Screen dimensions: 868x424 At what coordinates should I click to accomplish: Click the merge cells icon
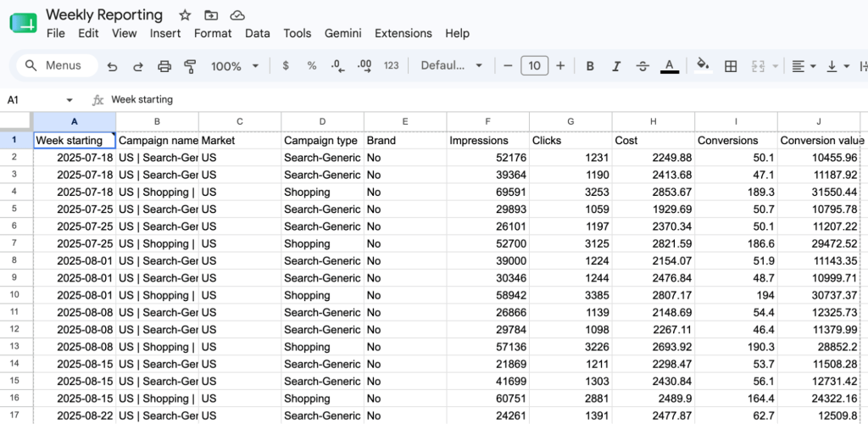[x=758, y=66]
